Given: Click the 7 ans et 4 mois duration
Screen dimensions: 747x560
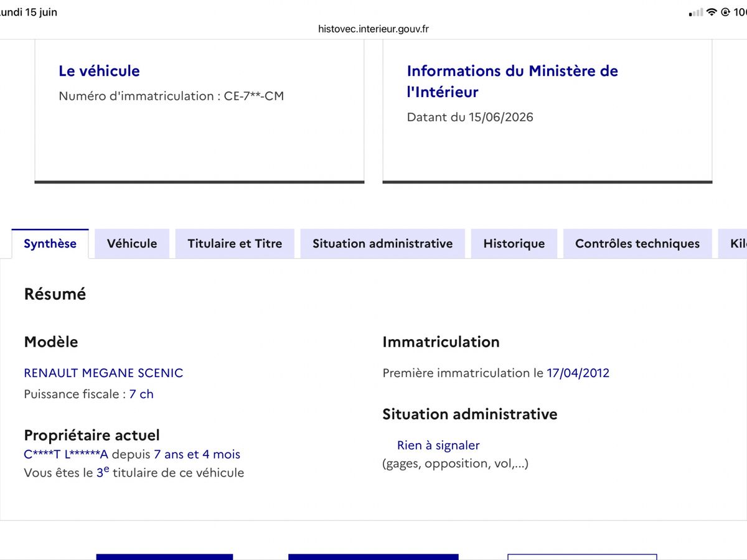Looking at the screenshot, I should pyautogui.click(x=197, y=454).
